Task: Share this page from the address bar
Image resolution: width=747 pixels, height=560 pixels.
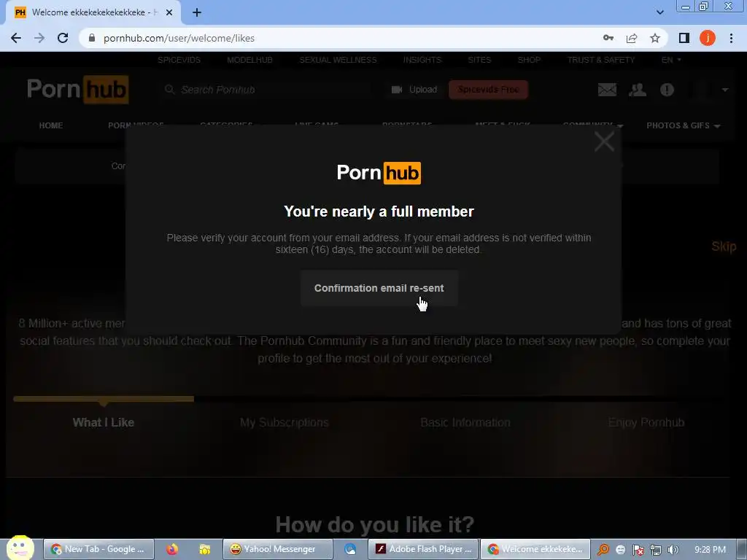Action: tap(632, 38)
